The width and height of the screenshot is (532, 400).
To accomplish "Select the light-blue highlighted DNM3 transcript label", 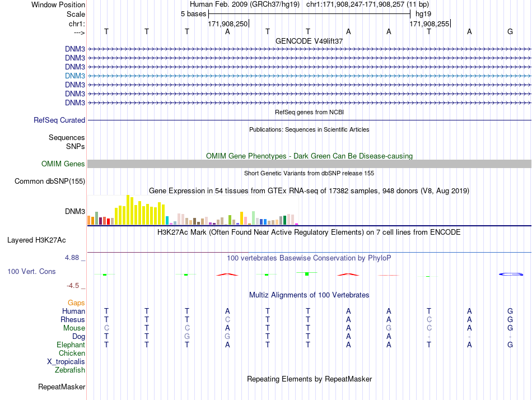I will point(75,76).
